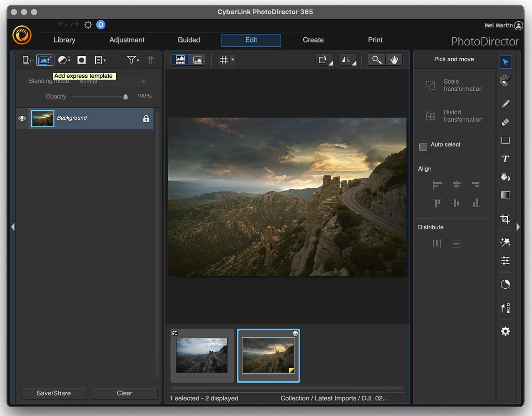Open the notification bell icon
Image resolution: width=532 pixels, height=416 pixels.
tap(101, 25)
